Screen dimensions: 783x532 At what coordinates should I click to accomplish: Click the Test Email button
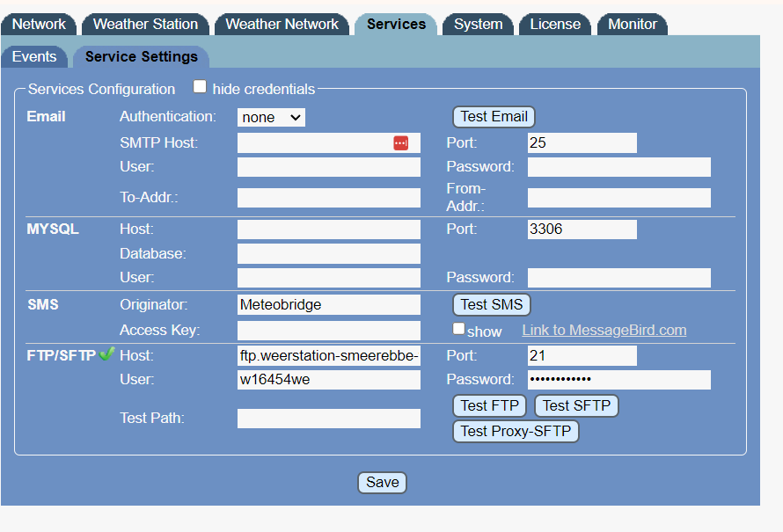[494, 116]
